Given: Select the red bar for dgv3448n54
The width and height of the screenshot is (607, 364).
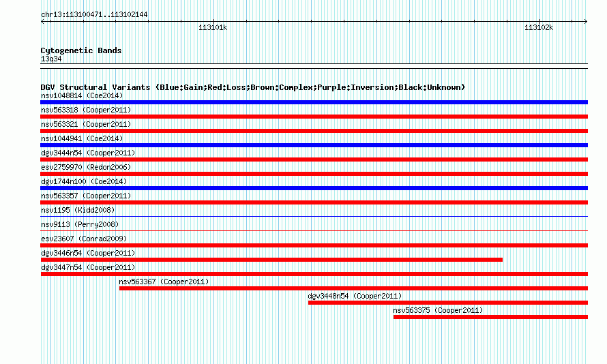Looking at the screenshot, I should tap(448, 303).
